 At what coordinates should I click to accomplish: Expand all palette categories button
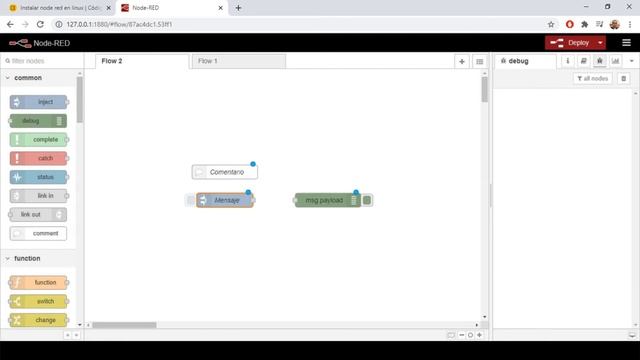pyautogui.click(x=76, y=335)
